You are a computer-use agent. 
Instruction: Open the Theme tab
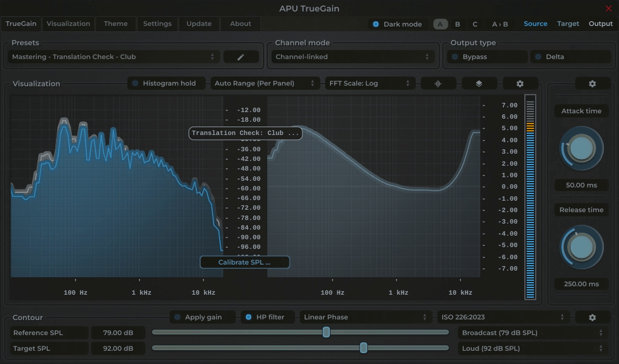click(116, 24)
